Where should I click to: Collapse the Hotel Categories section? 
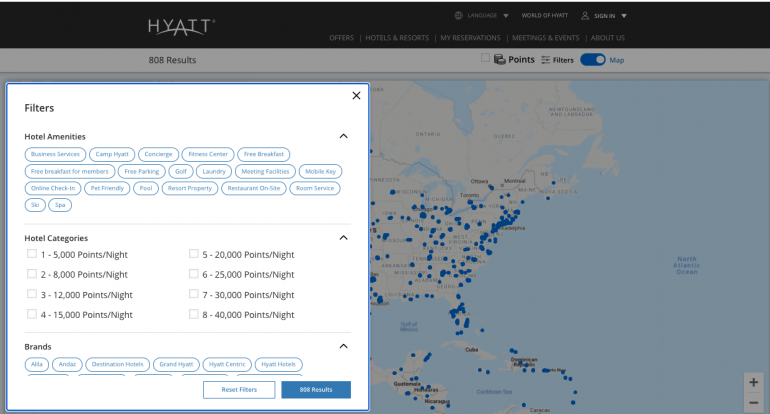(343, 238)
